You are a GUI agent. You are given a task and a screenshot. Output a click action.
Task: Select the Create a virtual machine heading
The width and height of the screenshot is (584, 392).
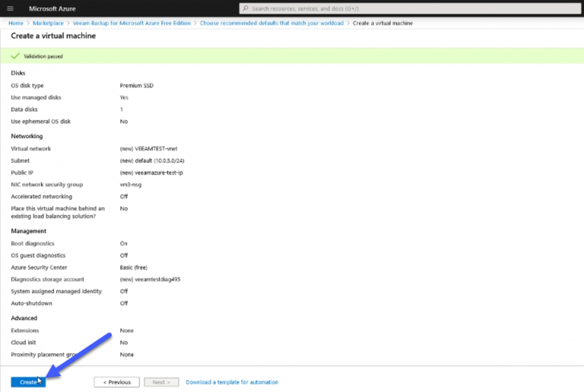click(53, 36)
